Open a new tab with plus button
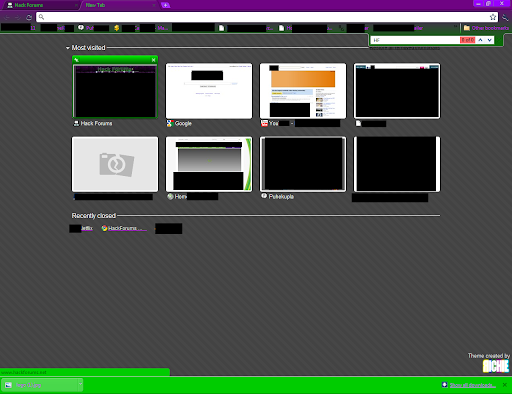The width and height of the screenshot is (512, 394). coord(165,5)
